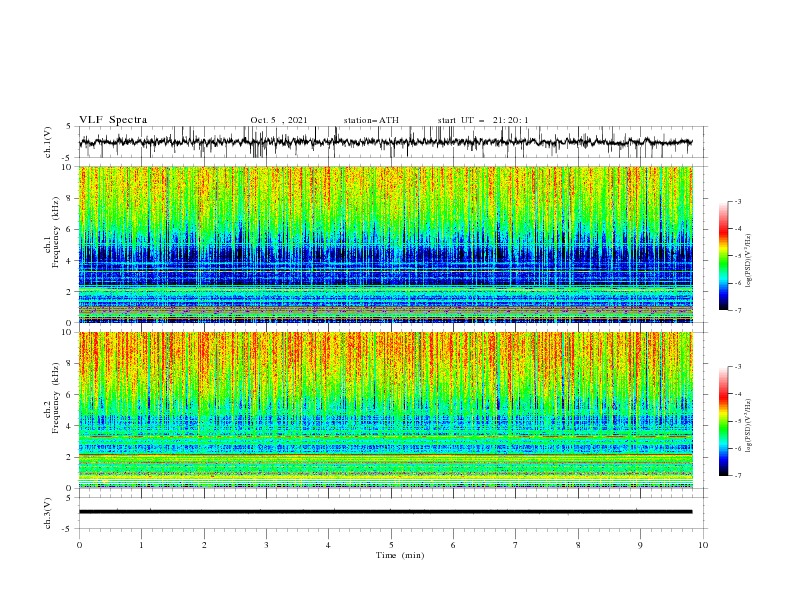Click the "-4" value on ch.2 colorbar
This screenshot has height=612, width=792.
(738, 394)
